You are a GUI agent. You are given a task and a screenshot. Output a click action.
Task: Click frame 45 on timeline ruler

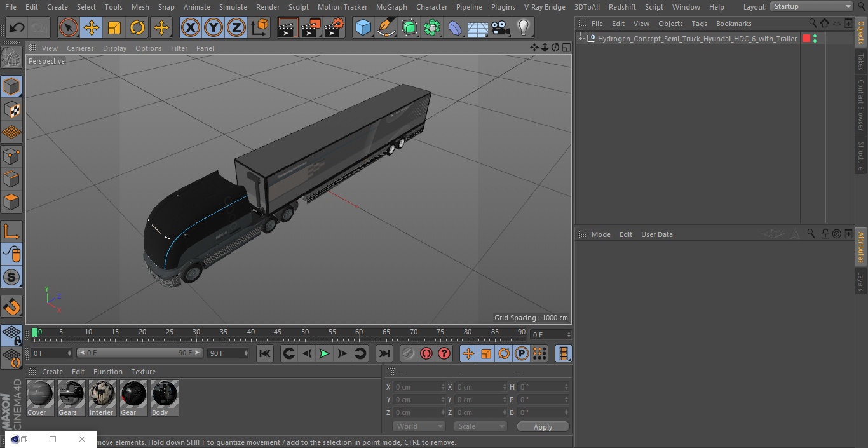point(278,332)
